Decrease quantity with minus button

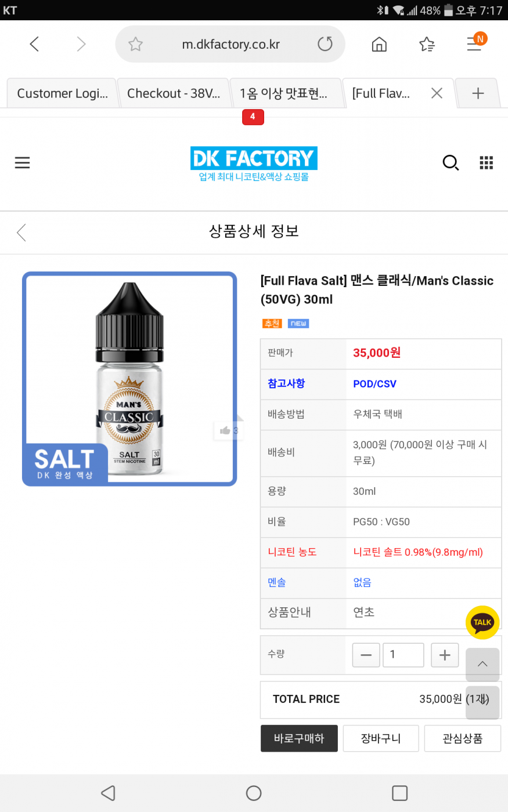click(x=366, y=655)
